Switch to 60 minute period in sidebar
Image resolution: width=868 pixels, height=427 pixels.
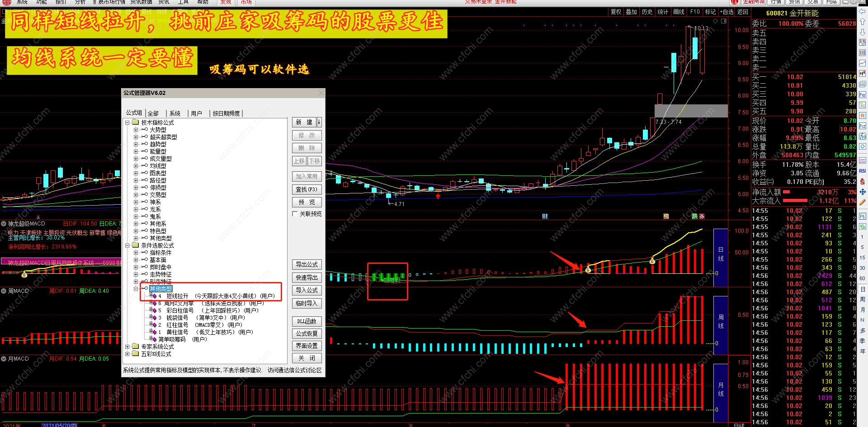tap(862, 278)
